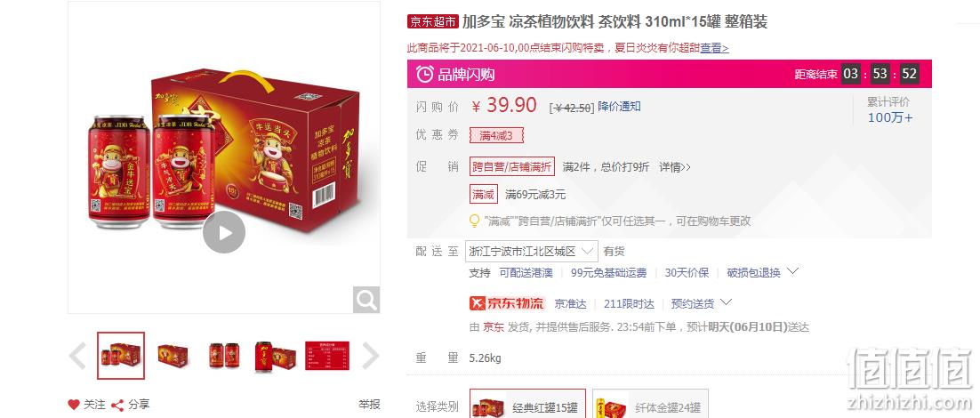Click the 京东物流 logistics logo
Viewport: 980px width, 418px height.
click(507, 303)
